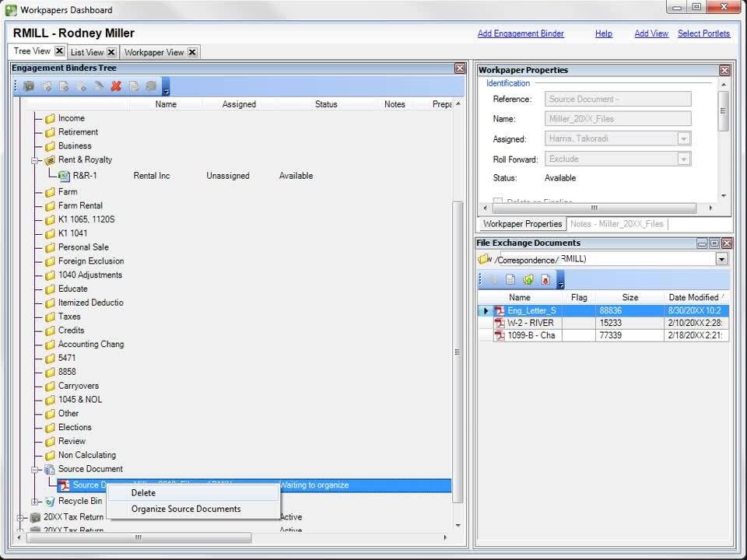747x560 pixels.
Task: Open the Select Portlets link
Action: 703,33
